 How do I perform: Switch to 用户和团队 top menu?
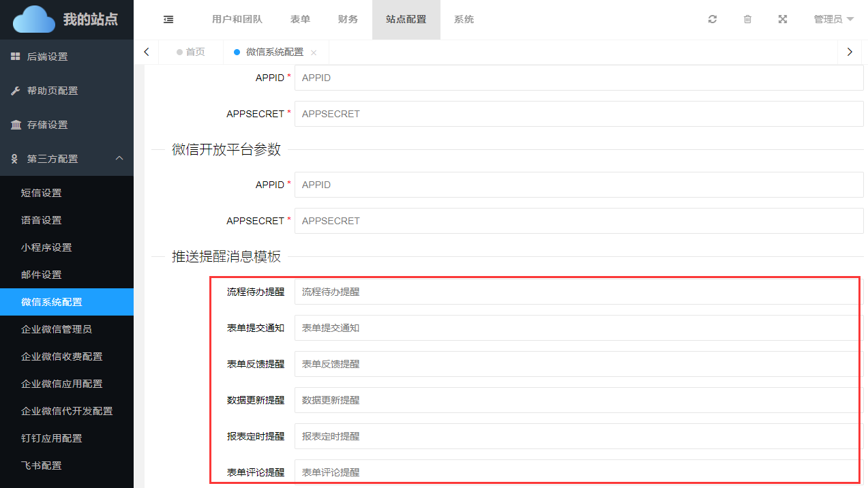coord(237,20)
